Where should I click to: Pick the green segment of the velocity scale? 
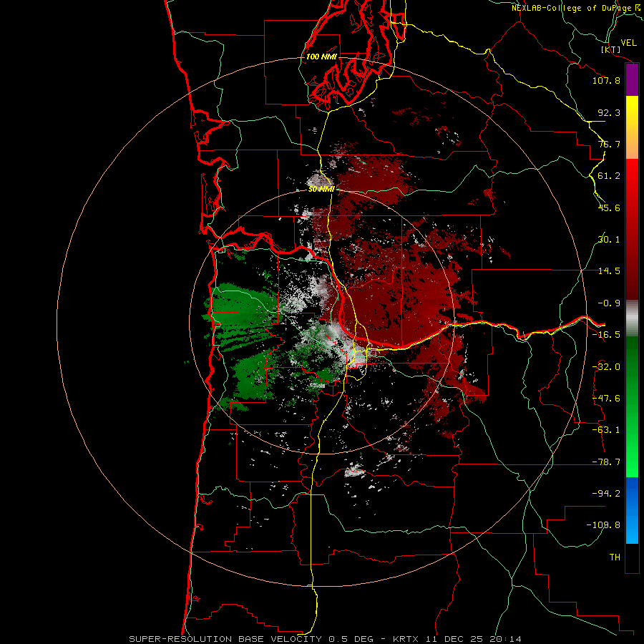point(632,406)
